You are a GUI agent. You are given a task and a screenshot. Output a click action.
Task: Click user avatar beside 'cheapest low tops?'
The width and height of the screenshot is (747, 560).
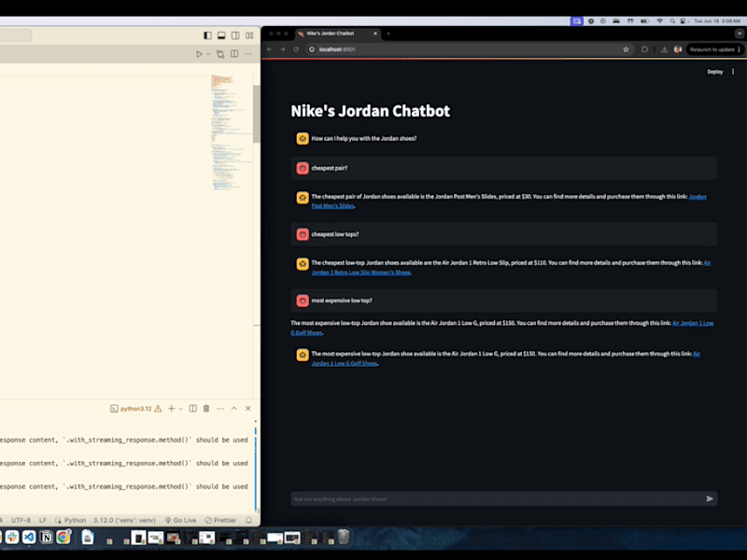click(x=303, y=234)
